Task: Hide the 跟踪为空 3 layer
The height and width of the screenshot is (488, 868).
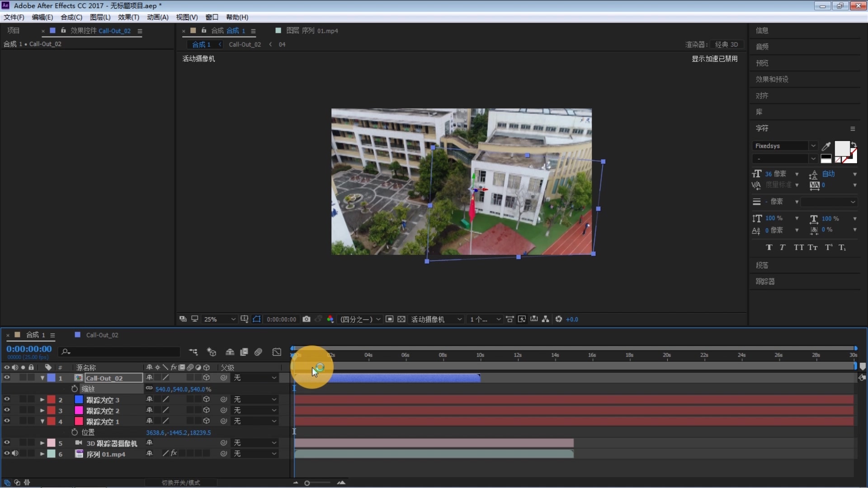Action: pyautogui.click(x=7, y=399)
